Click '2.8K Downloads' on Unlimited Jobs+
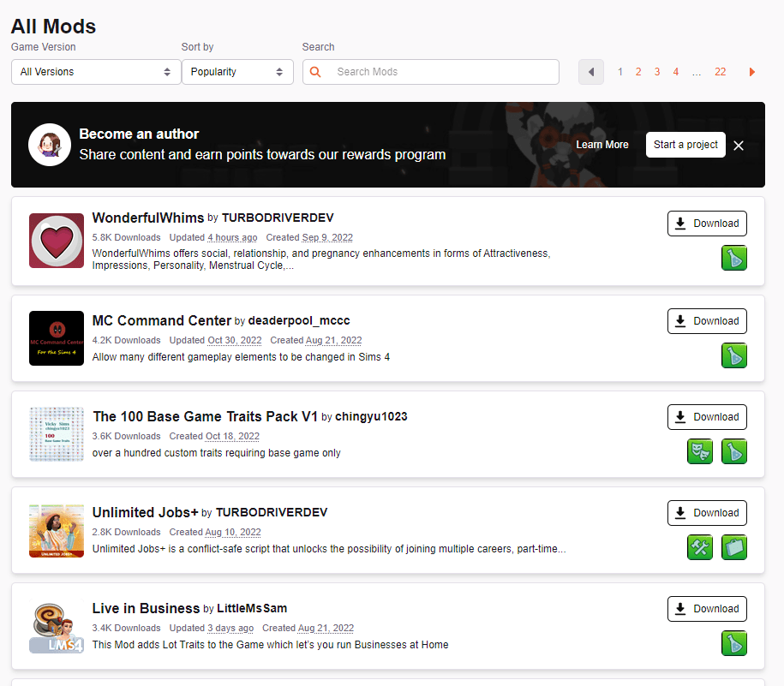784x686 pixels. 127,532
